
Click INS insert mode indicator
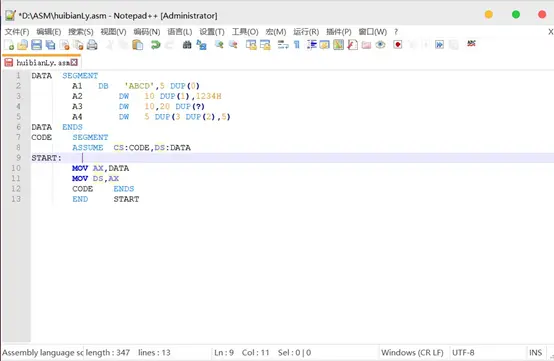coord(535,353)
